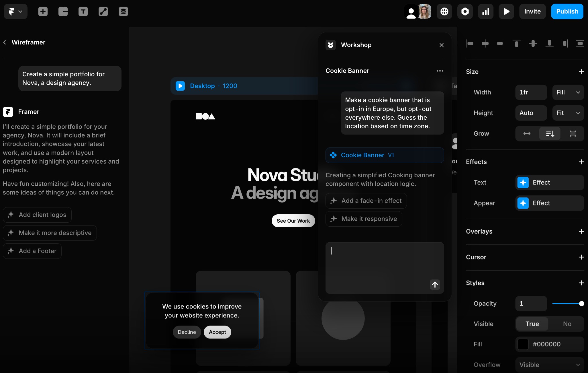Open the CMS database tool
588x373 pixels.
coord(123,11)
